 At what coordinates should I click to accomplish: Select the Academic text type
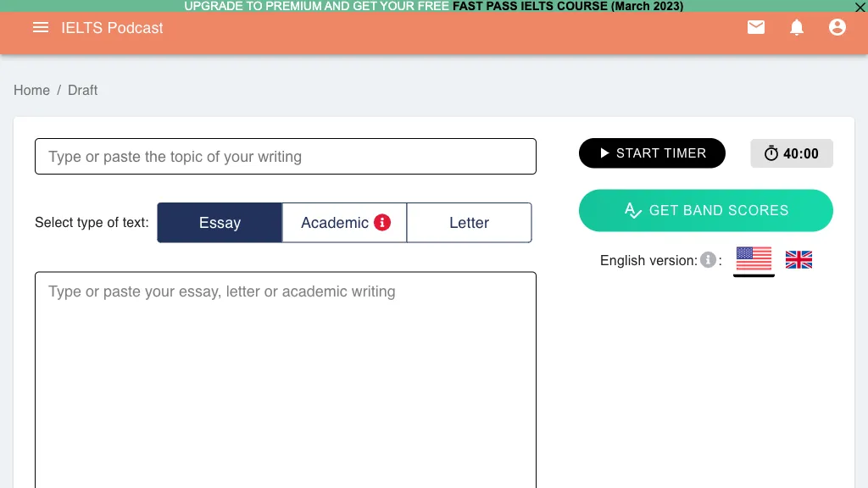pos(334,223)
